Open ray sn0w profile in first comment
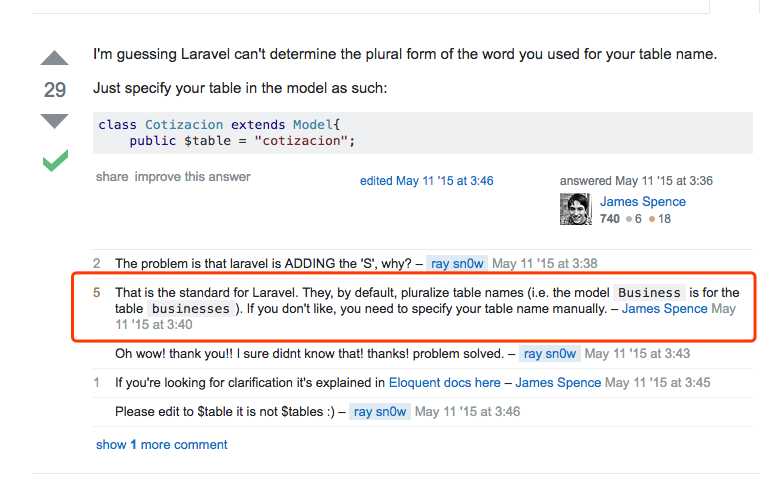The image size is (782, 483). (x=457, y=263)
